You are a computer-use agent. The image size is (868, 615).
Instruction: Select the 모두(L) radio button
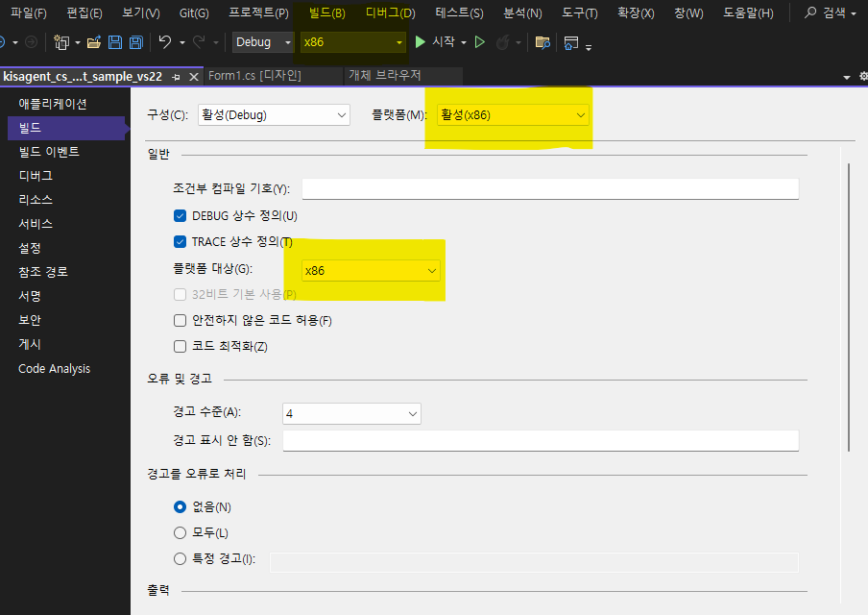coord(180,532)
